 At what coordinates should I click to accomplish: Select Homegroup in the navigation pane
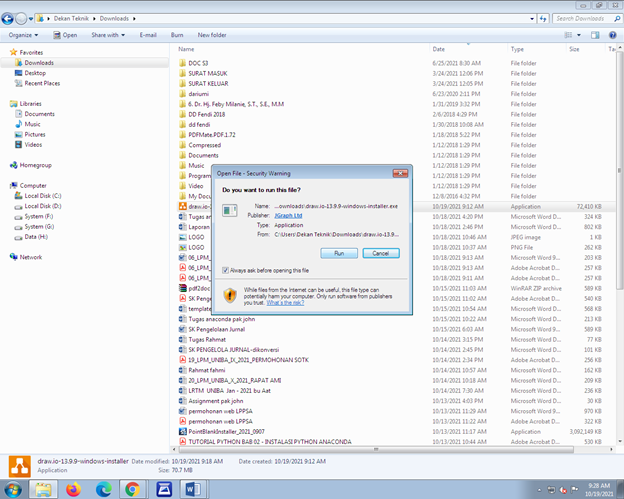[x=35, y=165]
